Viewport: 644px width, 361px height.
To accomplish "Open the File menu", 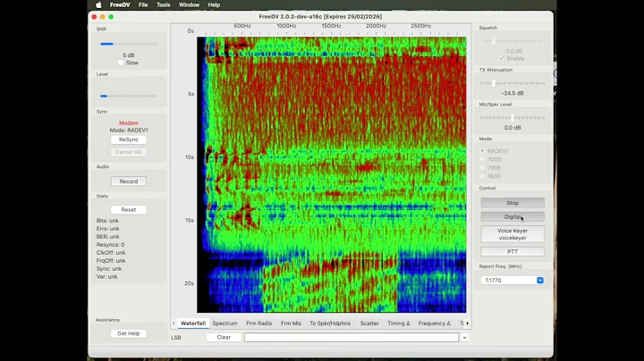I will point(143,5).
